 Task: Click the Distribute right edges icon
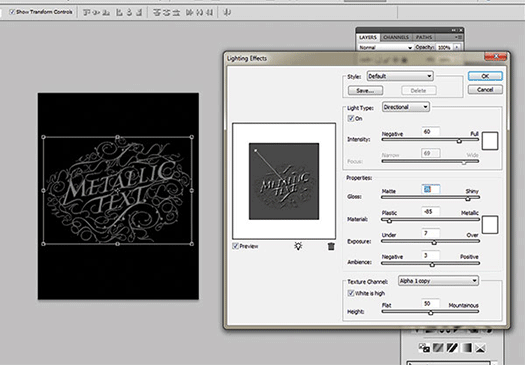(x=209, y=12)
